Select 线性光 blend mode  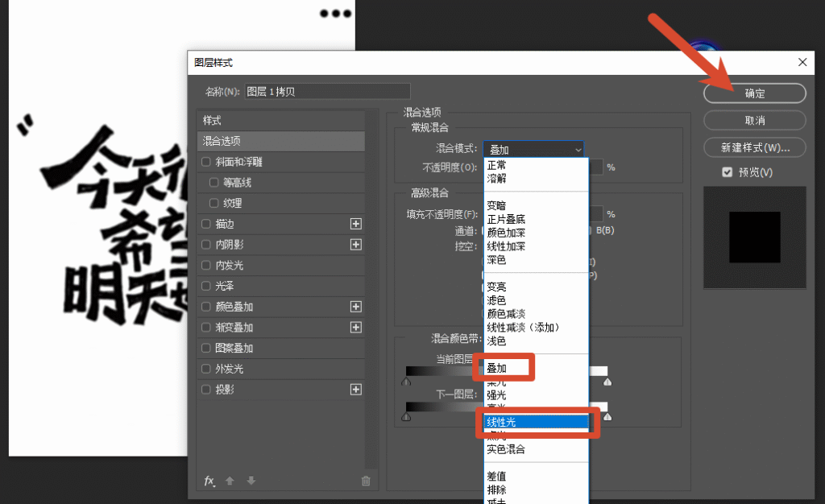[x=536, y=422]
